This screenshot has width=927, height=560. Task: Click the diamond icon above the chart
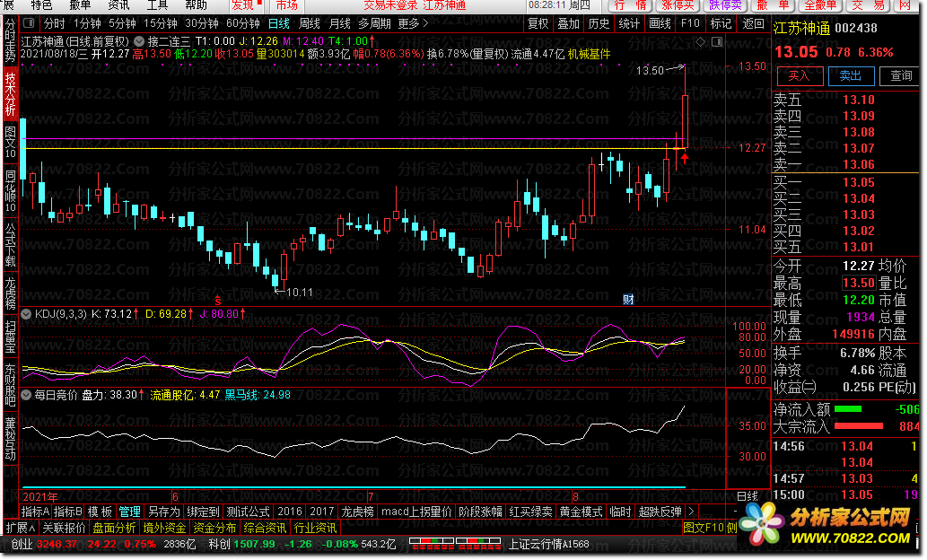701,41
